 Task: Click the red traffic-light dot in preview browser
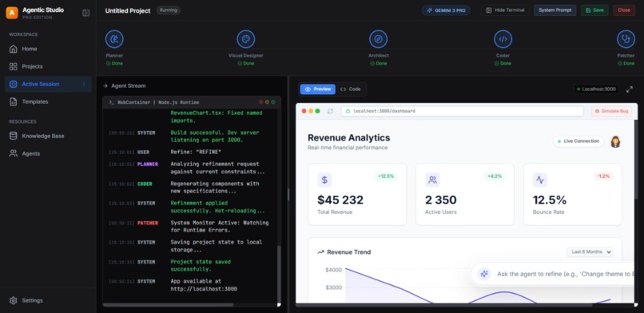[304, 111]
